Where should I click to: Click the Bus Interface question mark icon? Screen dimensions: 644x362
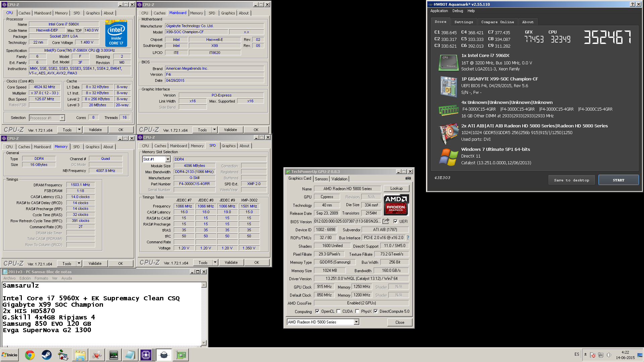point(408,238)
